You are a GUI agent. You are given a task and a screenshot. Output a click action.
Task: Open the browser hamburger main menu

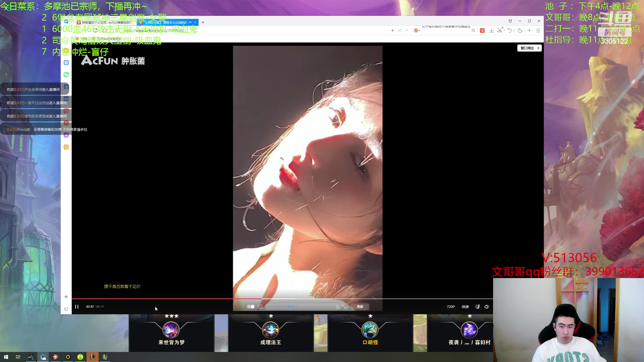538,30
